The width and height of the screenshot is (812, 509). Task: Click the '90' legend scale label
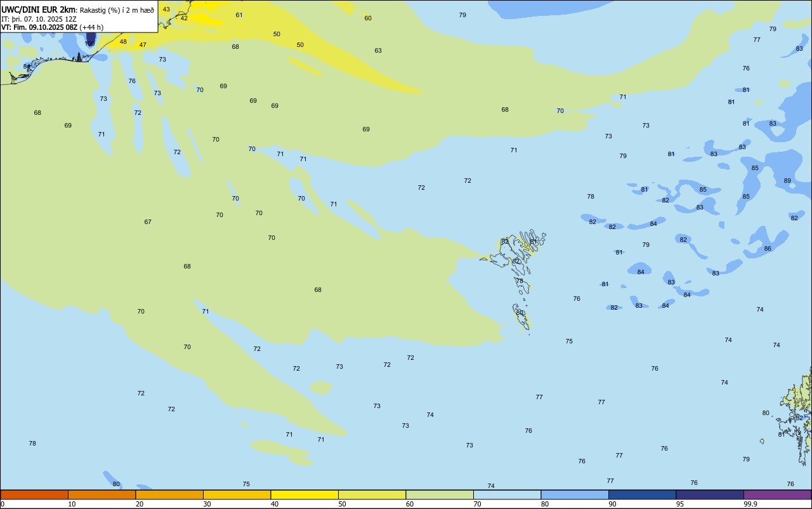[612, 504]
